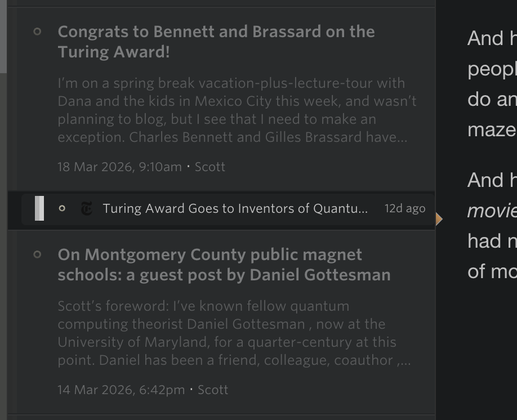Click the '12d ago' timestamp

[x=404, y=209]
